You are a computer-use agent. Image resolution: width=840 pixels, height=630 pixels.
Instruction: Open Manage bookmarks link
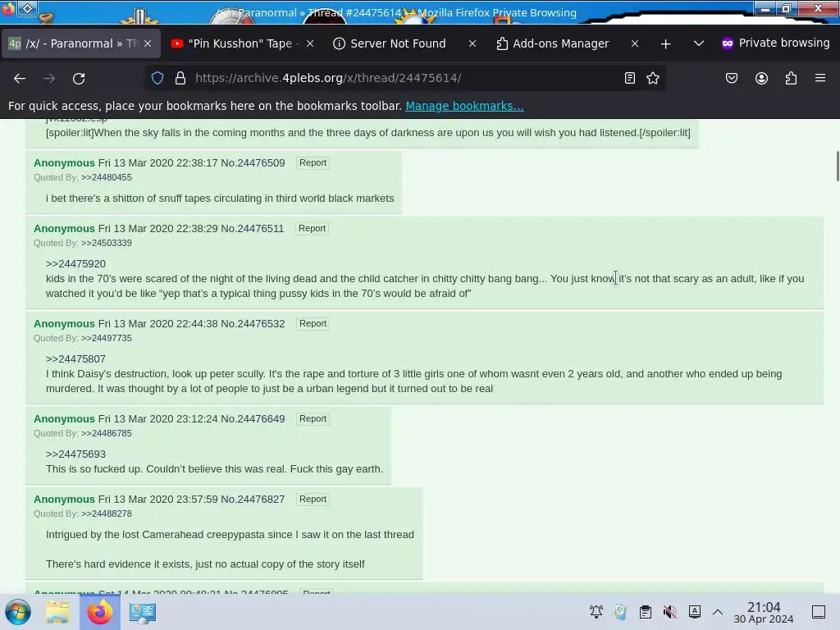coord(464,106)
